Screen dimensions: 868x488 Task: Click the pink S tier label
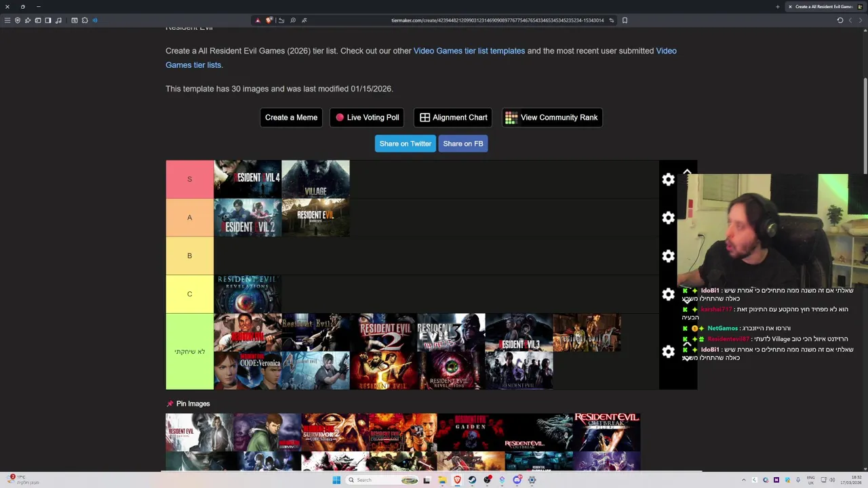click(x=190, y=179)
